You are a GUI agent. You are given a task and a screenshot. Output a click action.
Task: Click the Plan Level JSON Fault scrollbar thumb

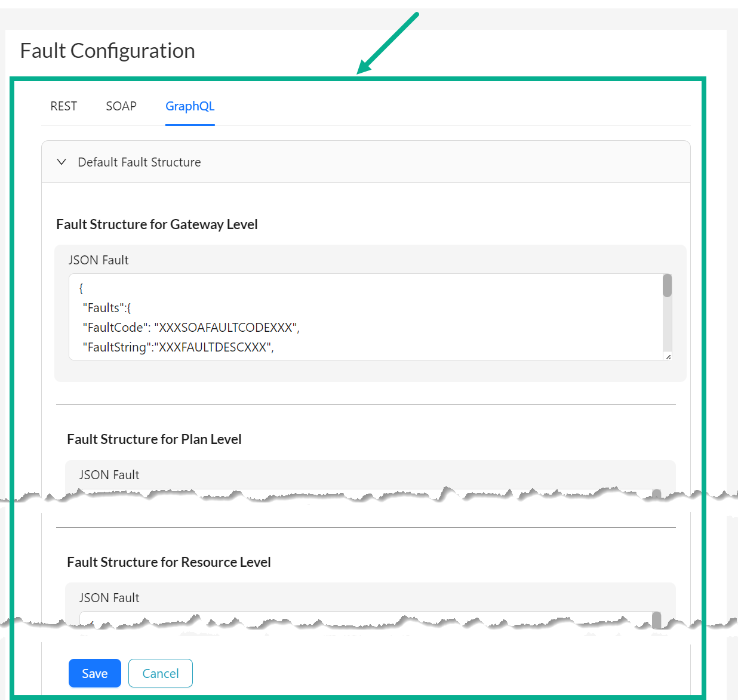pyautogui.click(x=657, y=491)
